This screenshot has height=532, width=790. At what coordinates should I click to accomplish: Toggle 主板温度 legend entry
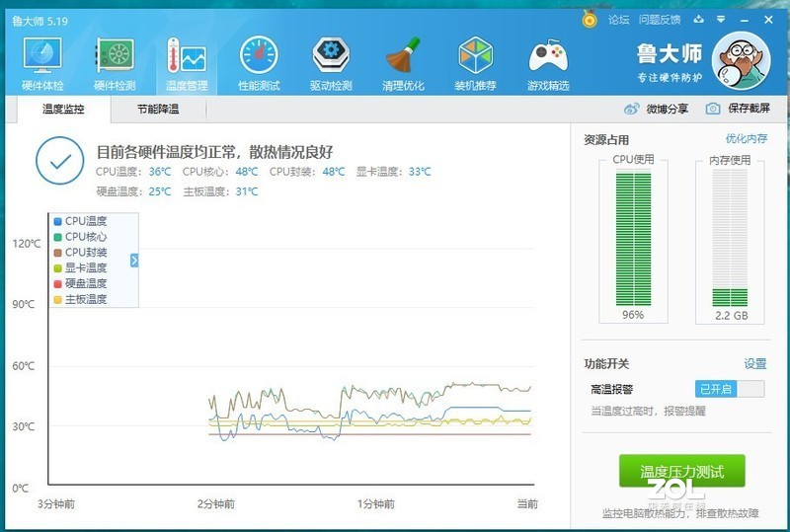81,299
